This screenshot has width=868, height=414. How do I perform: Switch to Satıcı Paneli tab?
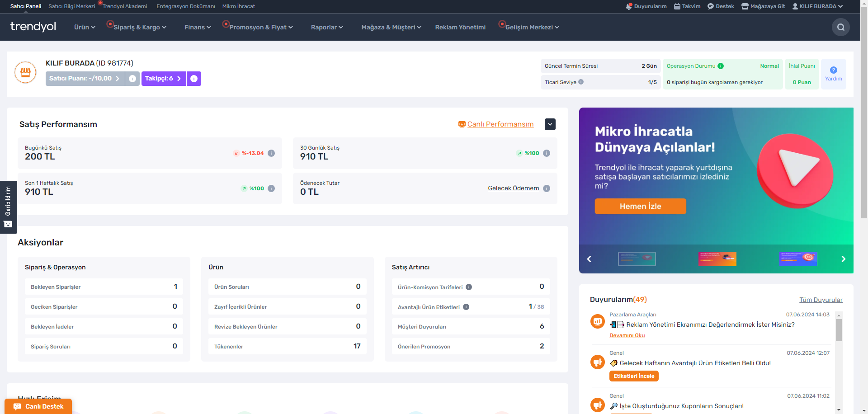(x=26, y=6)
